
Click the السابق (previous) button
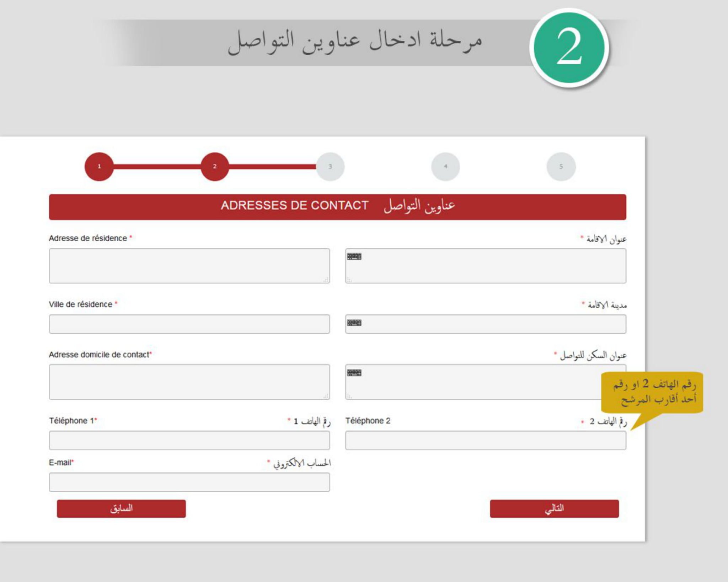pyautogui.click(x=121, y=508)
